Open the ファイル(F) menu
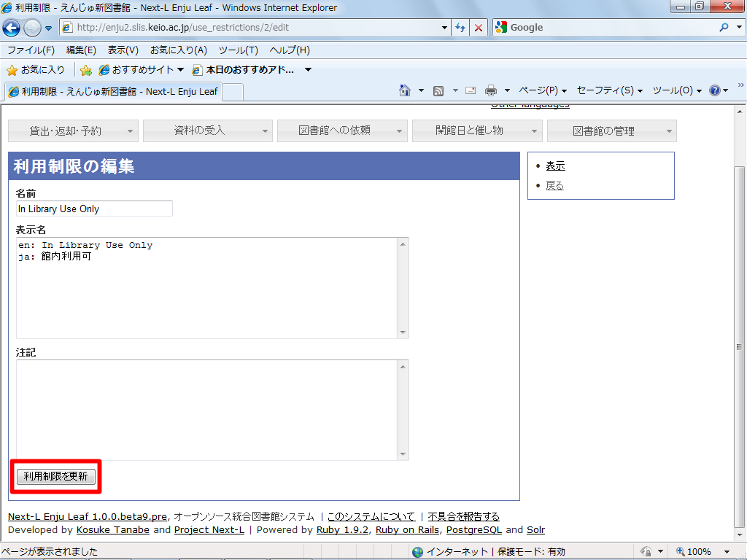Viewport: 747px width, 560px height. coord(31,50)
